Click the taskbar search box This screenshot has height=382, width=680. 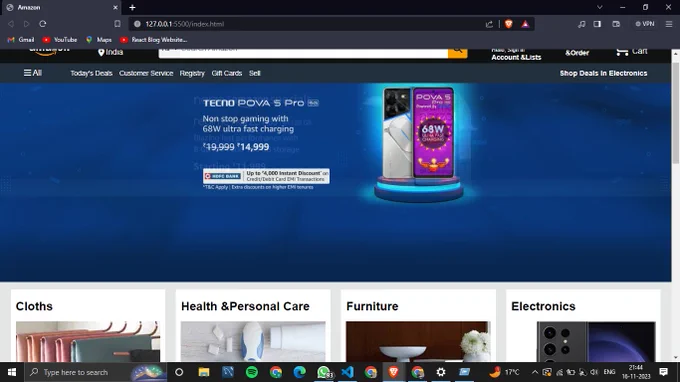(x=95, y=372)
